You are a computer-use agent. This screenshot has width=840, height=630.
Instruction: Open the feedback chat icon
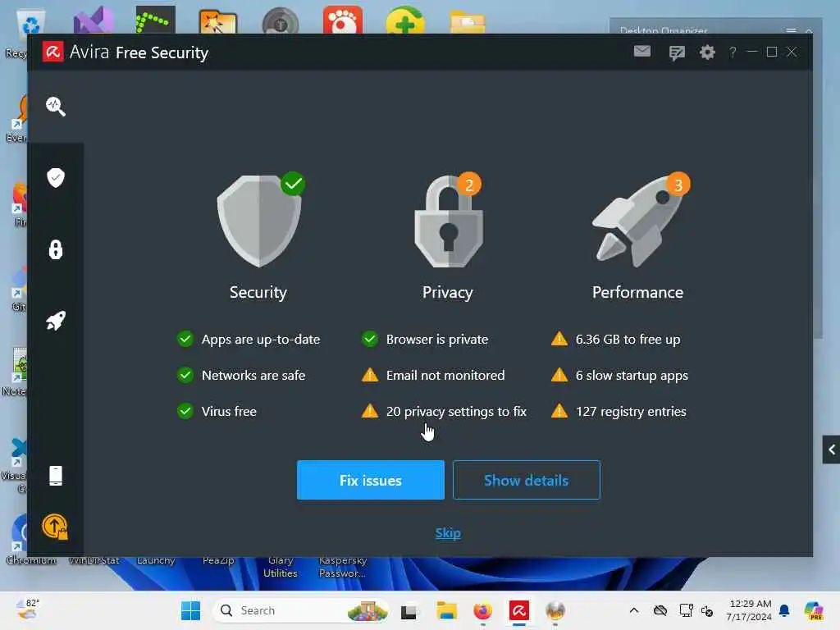tap(677, 52)
